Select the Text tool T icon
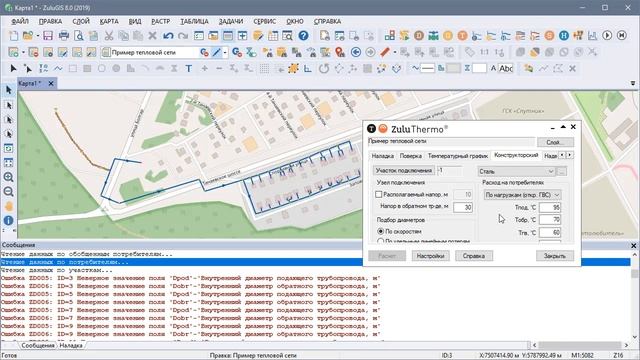 (189, 69)
